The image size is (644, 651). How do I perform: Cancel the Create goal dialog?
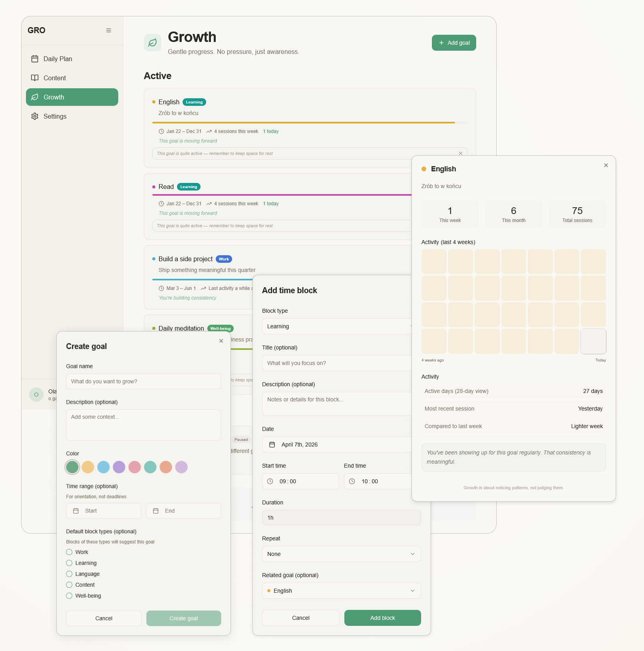104,618
